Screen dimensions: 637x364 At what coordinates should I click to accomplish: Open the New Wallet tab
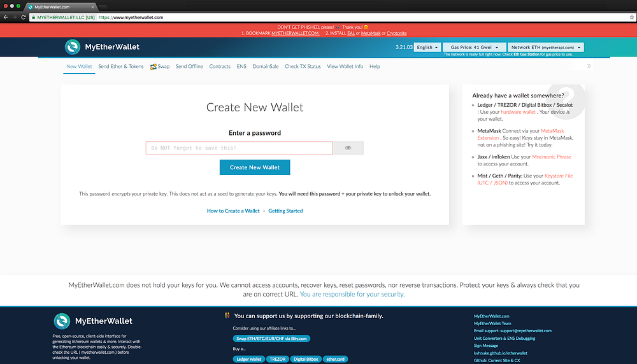point(79,67)
